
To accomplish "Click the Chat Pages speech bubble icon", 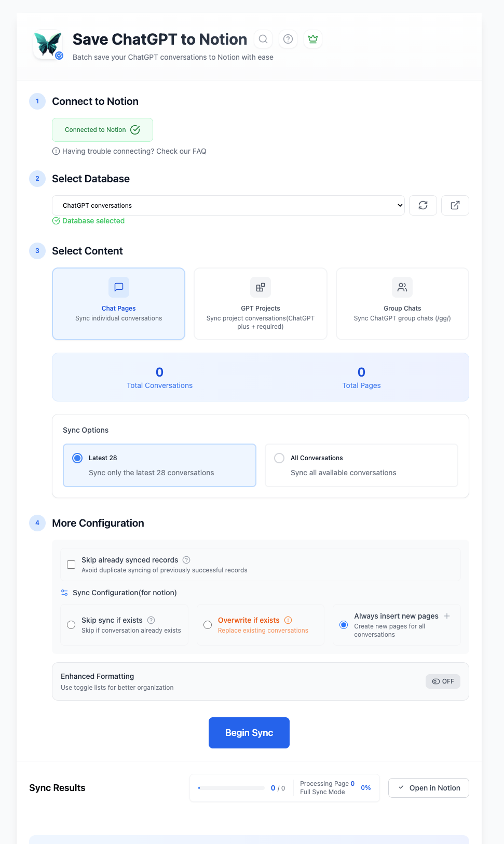I will 119,287.
